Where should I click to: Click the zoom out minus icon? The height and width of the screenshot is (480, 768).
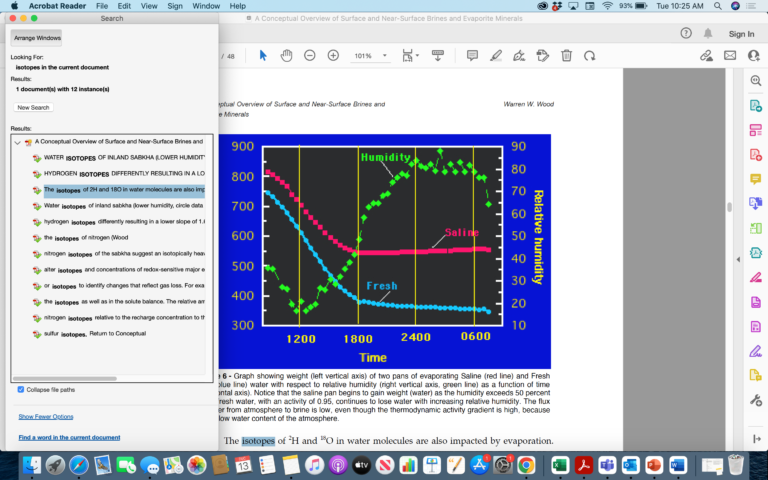click(x=310, y=56)
